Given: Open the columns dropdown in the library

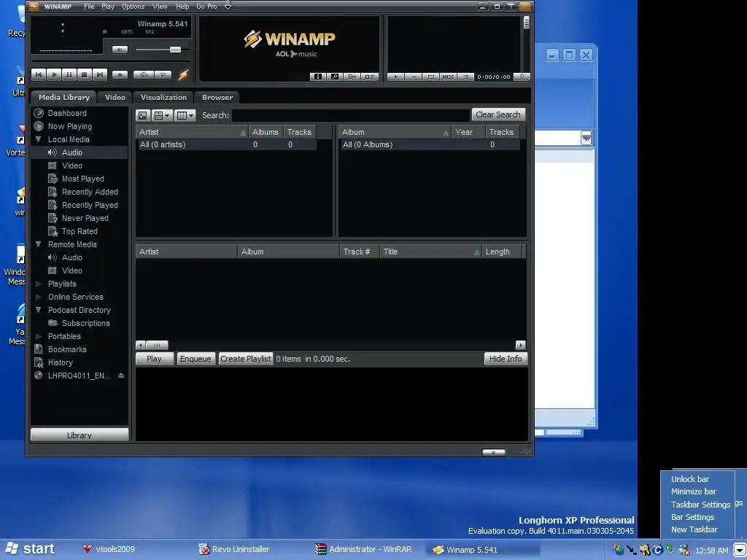Looking at the screenshot, I should [x=185, y=115].
